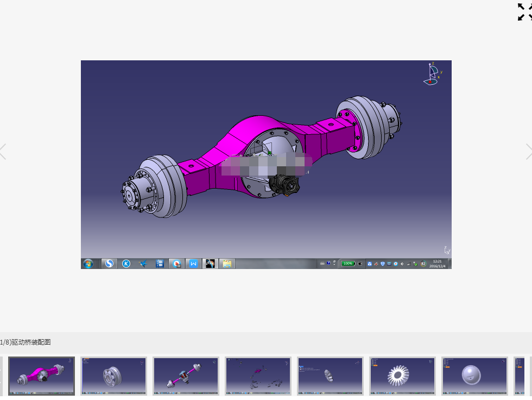Click the 100% battery indicator in tray
This screenshot has width=532, height=400.
348,264
